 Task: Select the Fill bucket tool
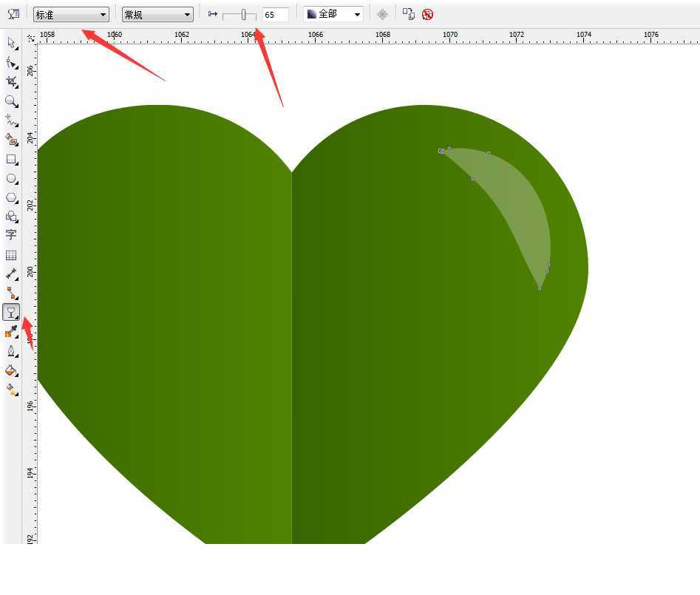11,370
